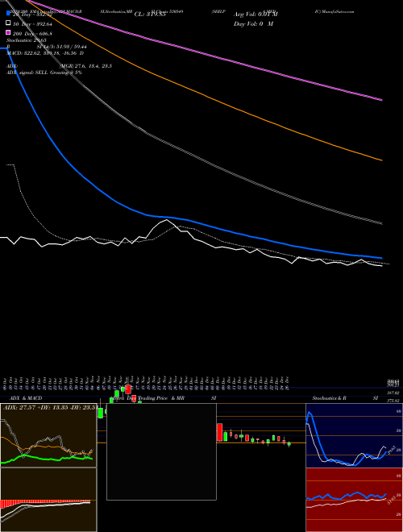Open the ADX indicator sub-chart
This screenshot has width=403, height=532.
[48, 435]
